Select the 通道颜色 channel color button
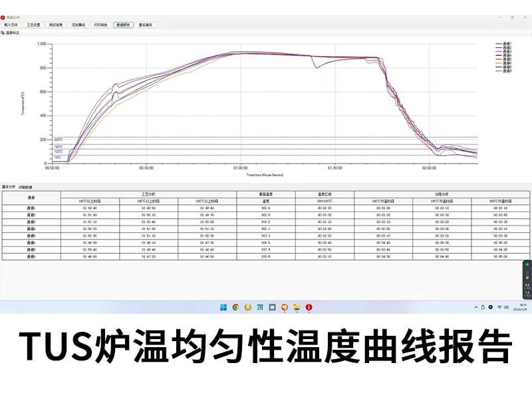The height and width of the screenshot is (399, 532). point(123,25)
